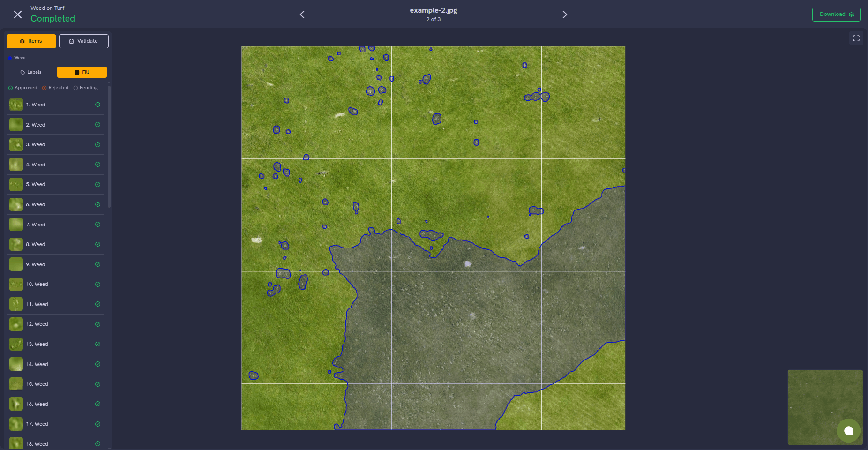Select the '14. Weed' list row label

point(37,364)
